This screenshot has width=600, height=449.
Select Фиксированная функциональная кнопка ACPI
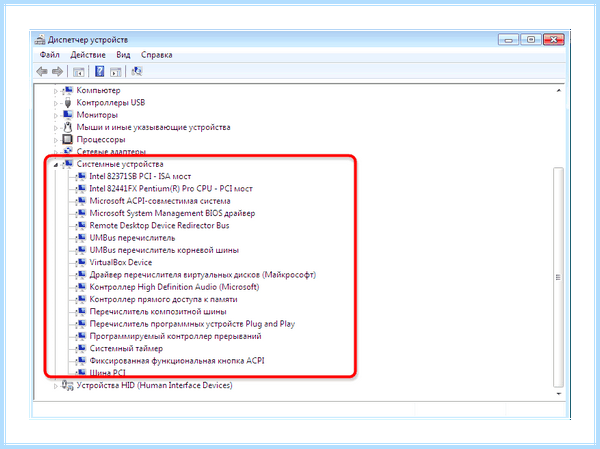click(x=177, y=361)
